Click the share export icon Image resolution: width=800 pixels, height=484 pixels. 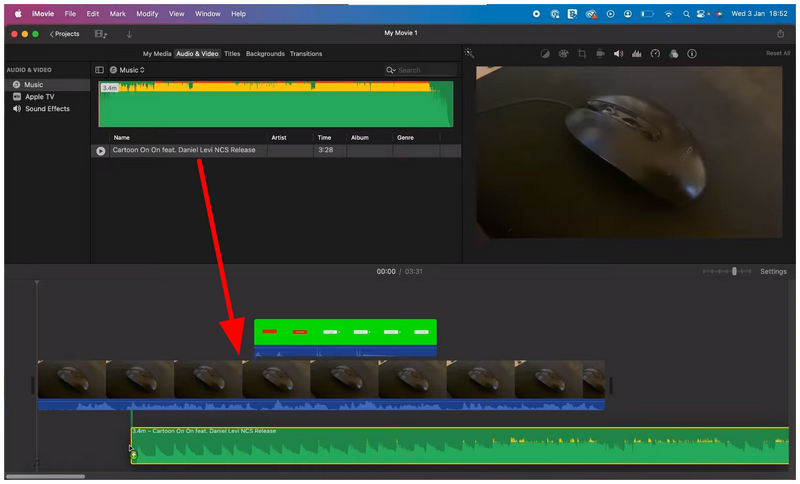[x=780, y=34]
